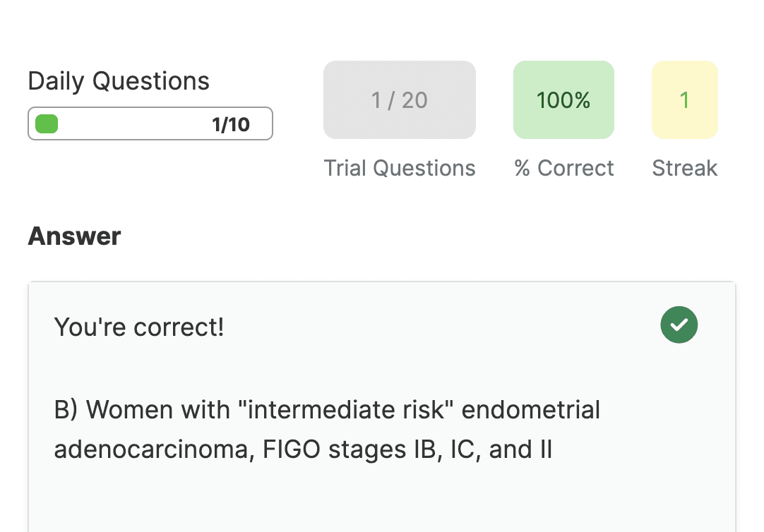Click the green progress bar fill
764x532 pixels.
pyautogui.click(x=47, y=123)
